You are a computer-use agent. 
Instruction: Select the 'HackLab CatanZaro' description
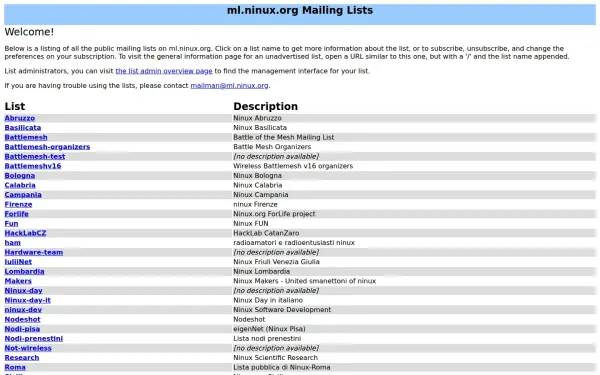pyautogui.click(x=266, y=233)
